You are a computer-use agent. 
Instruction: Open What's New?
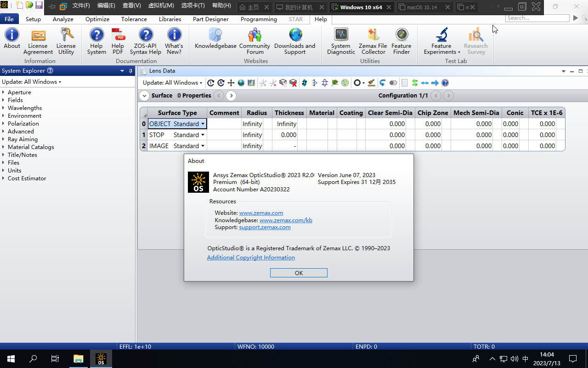(x=174, y=41)
